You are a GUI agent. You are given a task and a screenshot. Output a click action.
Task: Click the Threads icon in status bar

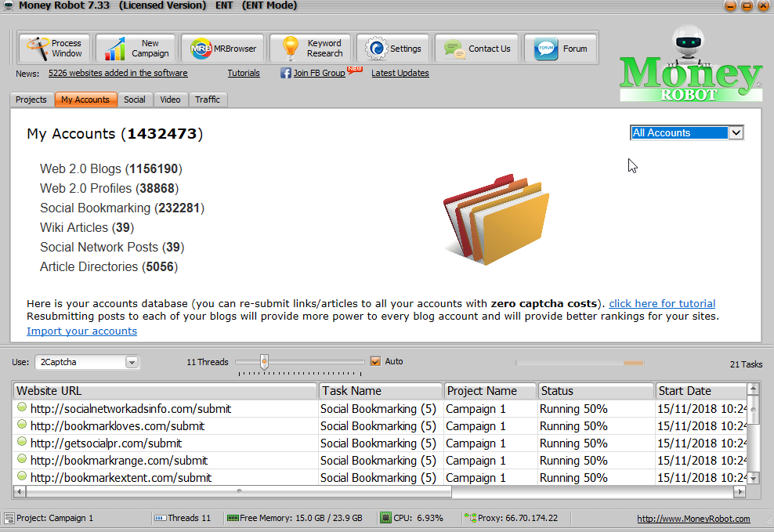(x=160, y=518)
